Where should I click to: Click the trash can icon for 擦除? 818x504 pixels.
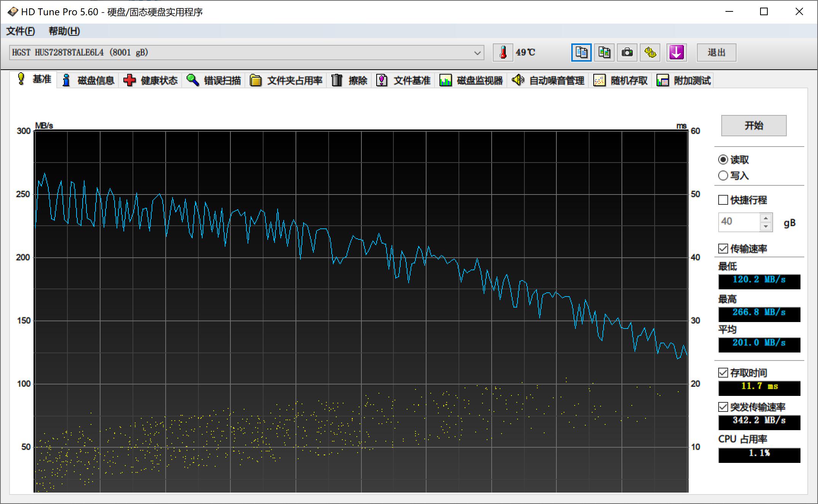337,80
